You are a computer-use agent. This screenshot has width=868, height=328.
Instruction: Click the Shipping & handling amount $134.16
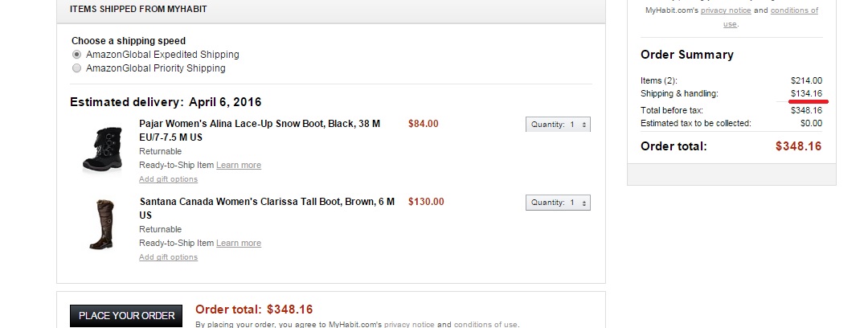[x=806, y=94]
